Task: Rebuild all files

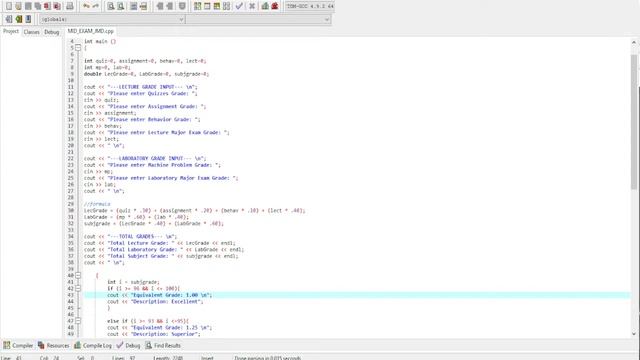Action: coord(227,6)
